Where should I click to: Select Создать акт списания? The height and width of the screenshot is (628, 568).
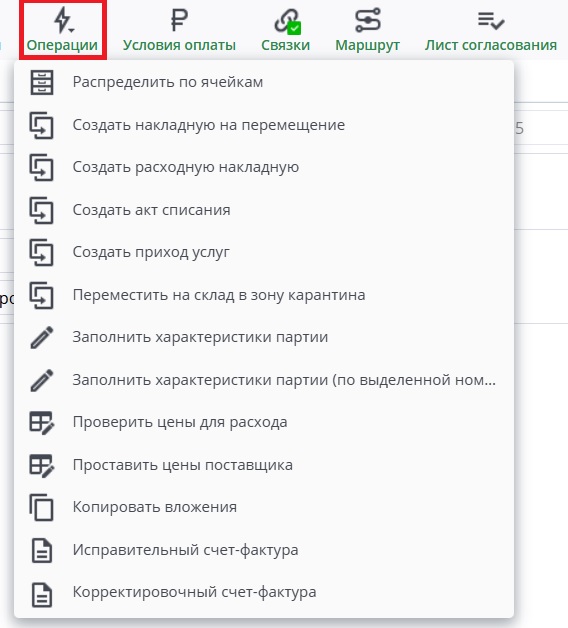tap(264, 210)
